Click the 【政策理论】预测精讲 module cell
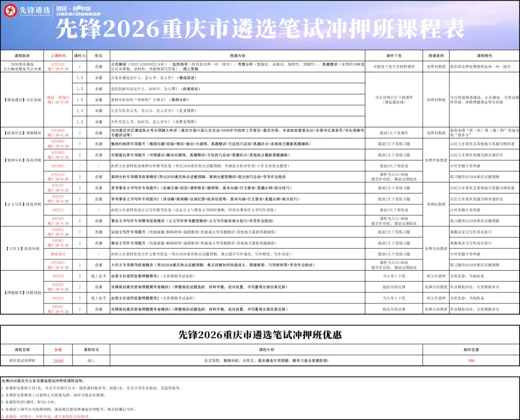Screen dimensions: 520x420 pos(22,133)
